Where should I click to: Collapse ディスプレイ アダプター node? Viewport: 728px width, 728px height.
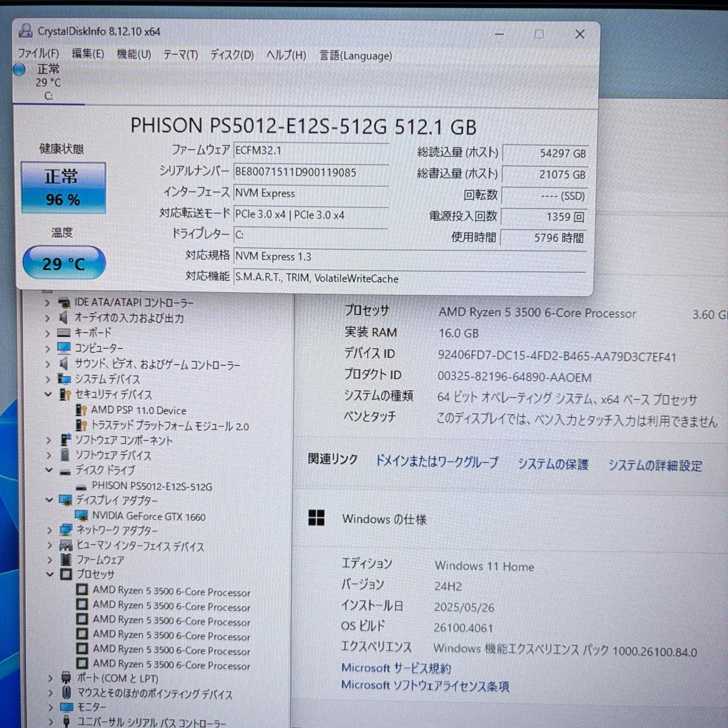49,500
